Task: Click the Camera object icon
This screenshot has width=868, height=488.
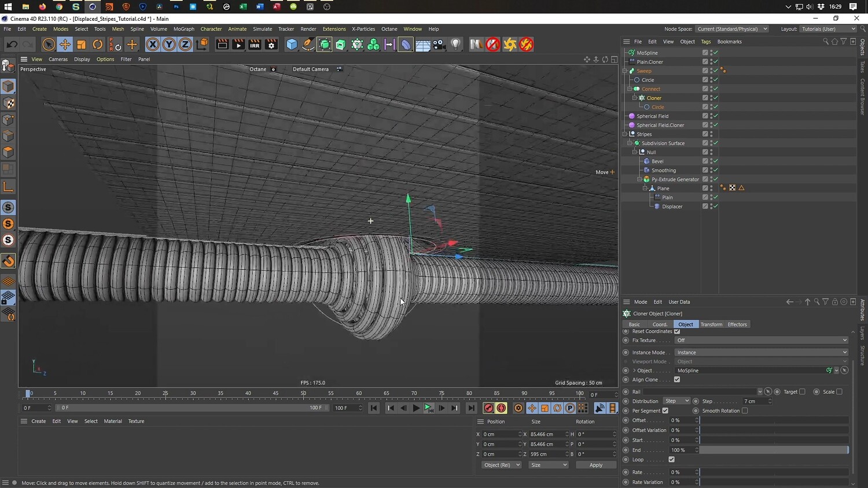Action: pyautogui.click(x=439, y=45)
